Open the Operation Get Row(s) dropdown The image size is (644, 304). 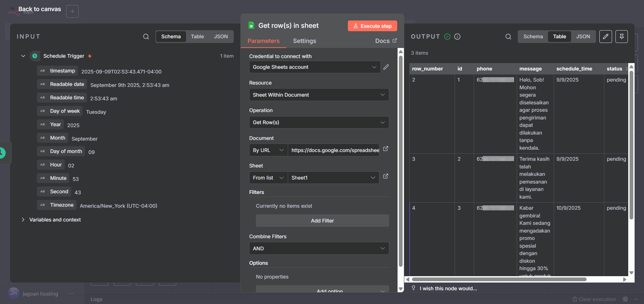[x=319, y=122]
